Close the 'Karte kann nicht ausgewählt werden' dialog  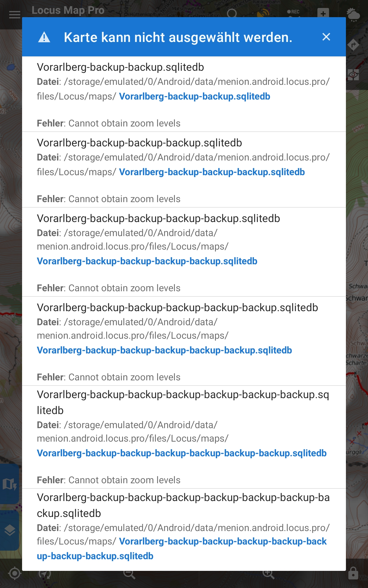(x=326, y=37)
